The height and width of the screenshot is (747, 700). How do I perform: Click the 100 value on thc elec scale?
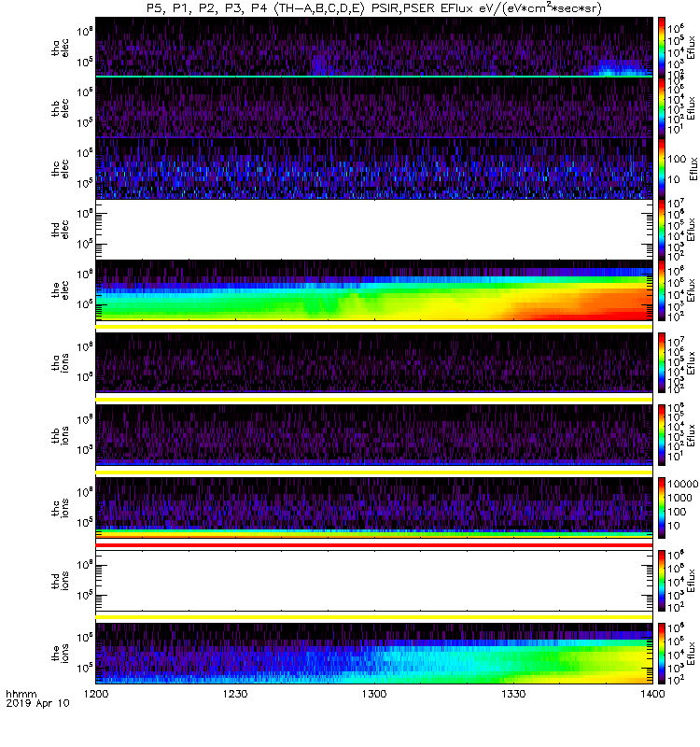tap(677, 159)
